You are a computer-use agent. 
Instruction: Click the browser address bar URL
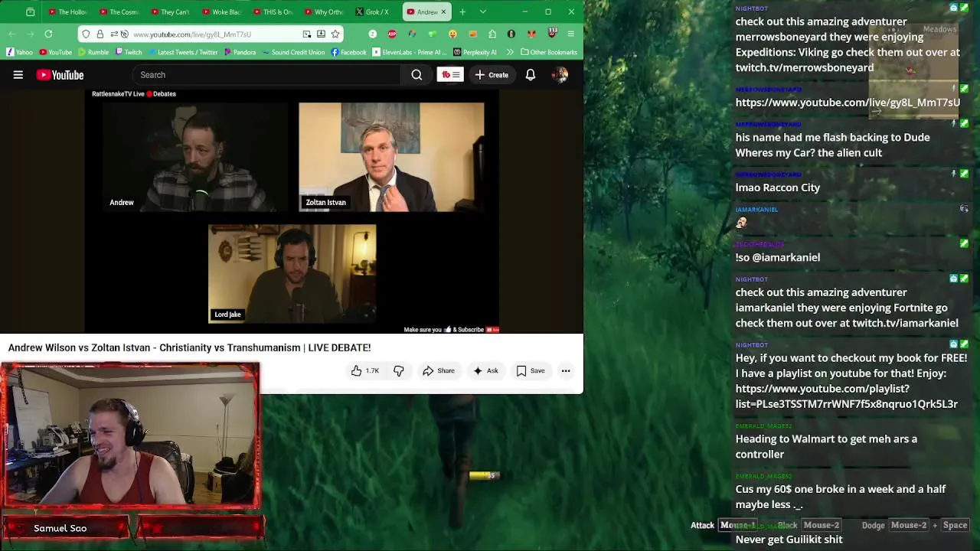click(191, 34)
